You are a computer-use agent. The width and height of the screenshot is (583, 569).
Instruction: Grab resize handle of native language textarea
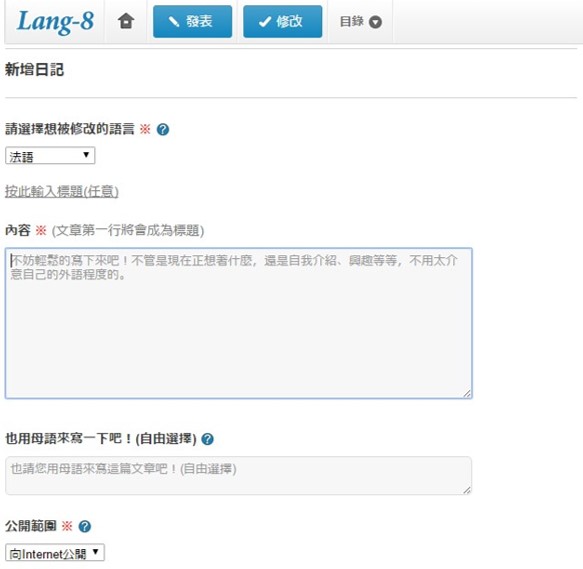click(467, 490)
